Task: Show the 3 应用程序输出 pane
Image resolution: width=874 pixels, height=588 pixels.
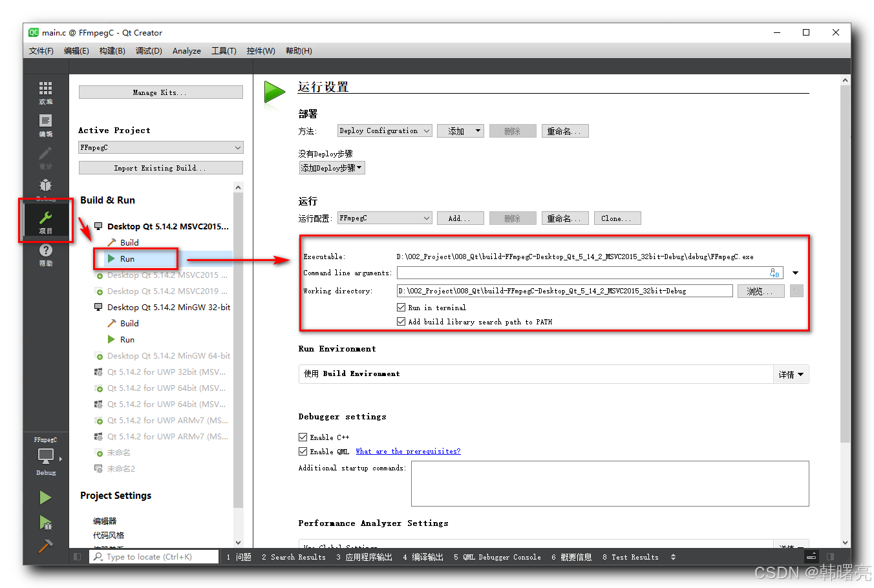Action: point(364,557)
